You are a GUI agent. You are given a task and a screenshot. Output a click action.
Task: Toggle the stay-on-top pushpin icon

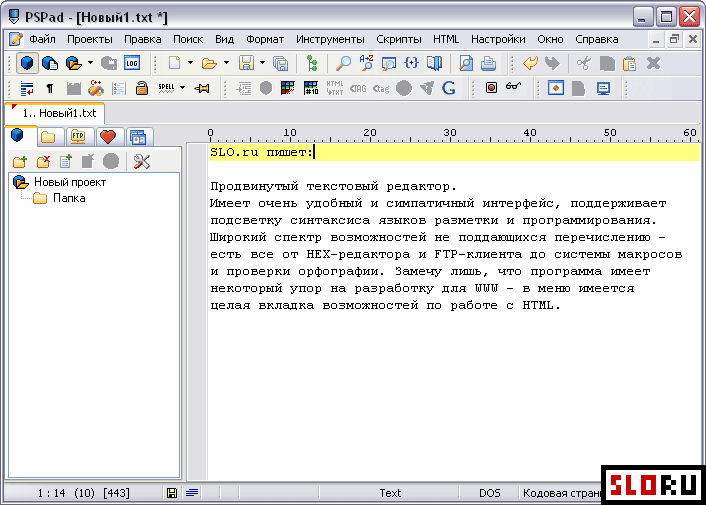coord(202,88)
